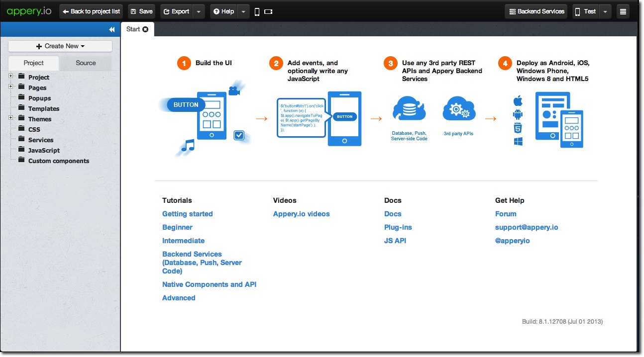Click the support@appery.io email link
This screenshot has width=644, height=357.
[x=527, y=227]
